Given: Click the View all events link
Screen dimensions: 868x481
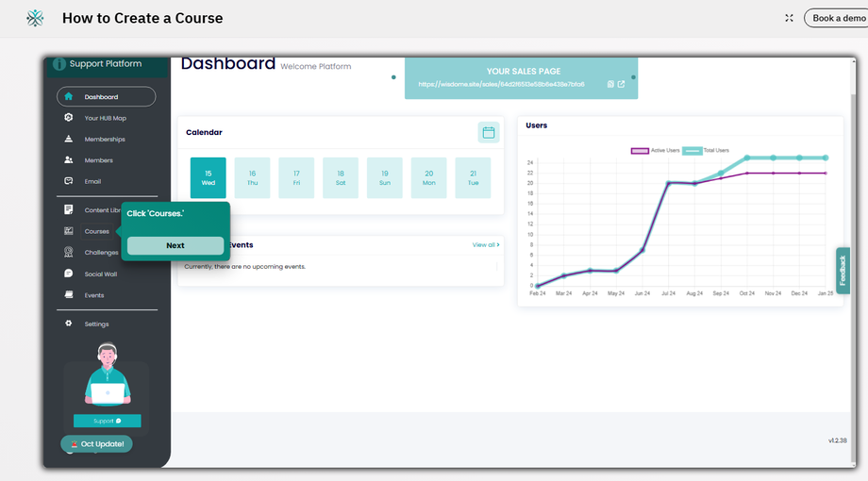Looking at the screenshot, I should 486,244.
